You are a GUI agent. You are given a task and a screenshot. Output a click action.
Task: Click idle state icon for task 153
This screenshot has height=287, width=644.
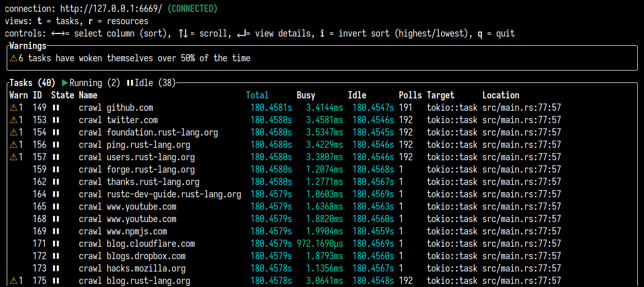pyautogui.click(x=56, y=120)
